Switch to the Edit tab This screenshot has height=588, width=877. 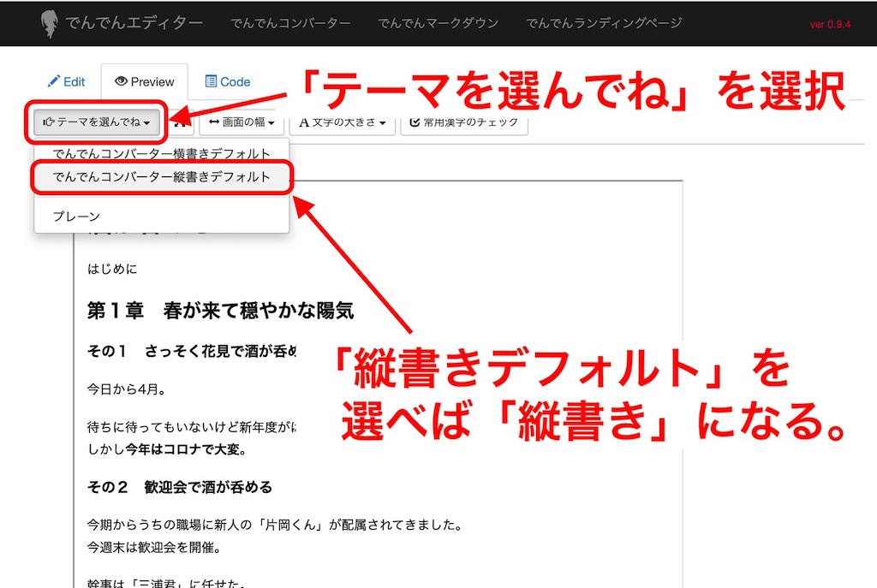(x=67, y=82)
